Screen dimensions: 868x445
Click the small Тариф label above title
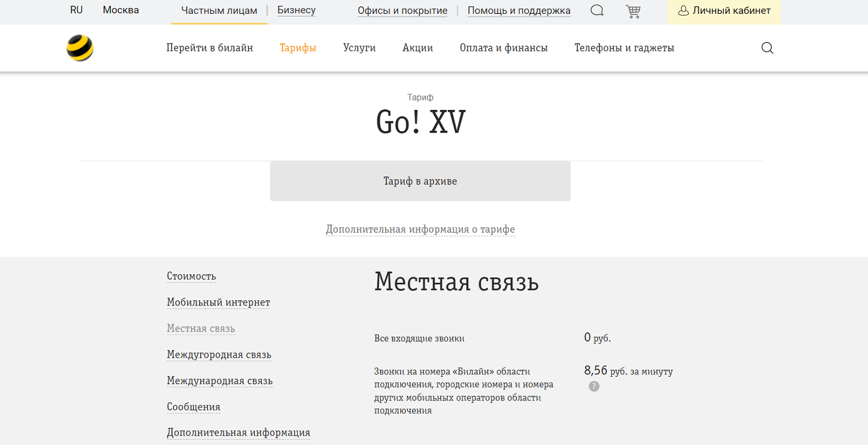click(420, 97)
